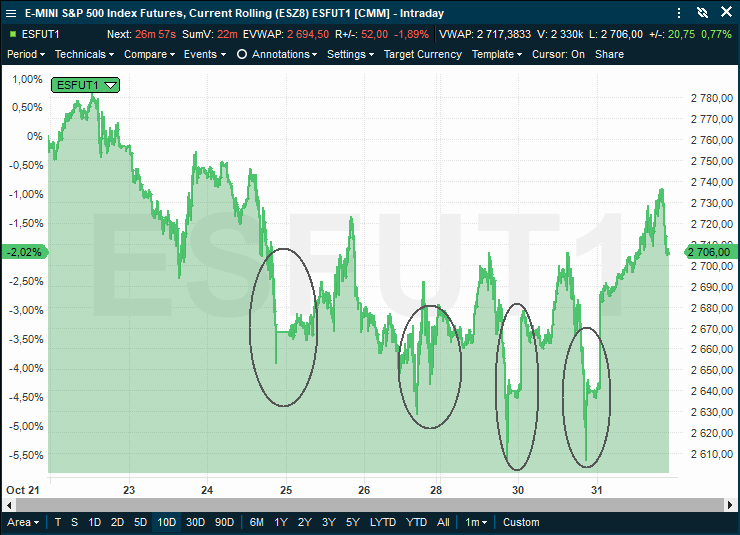Click the scrollbar right arrow
This screenshot has height=535, width=740.
point(730,505)
